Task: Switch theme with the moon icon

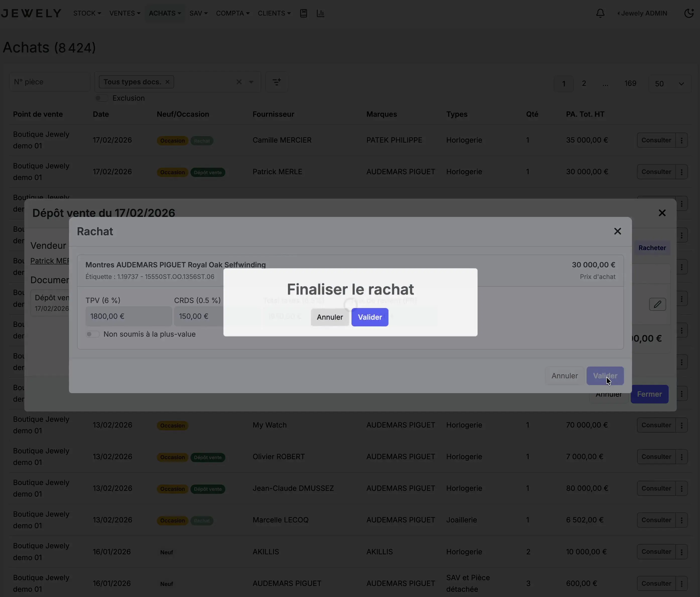Action: (689, 13)
